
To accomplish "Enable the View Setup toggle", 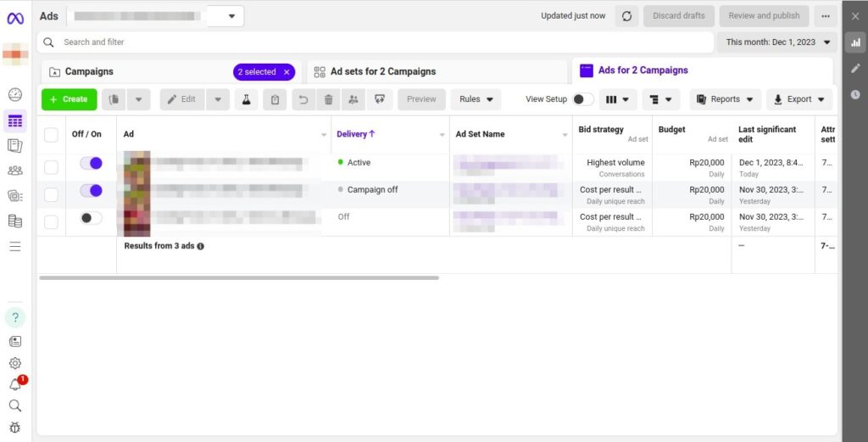I will pyautogui.click(x=582, y=99).
